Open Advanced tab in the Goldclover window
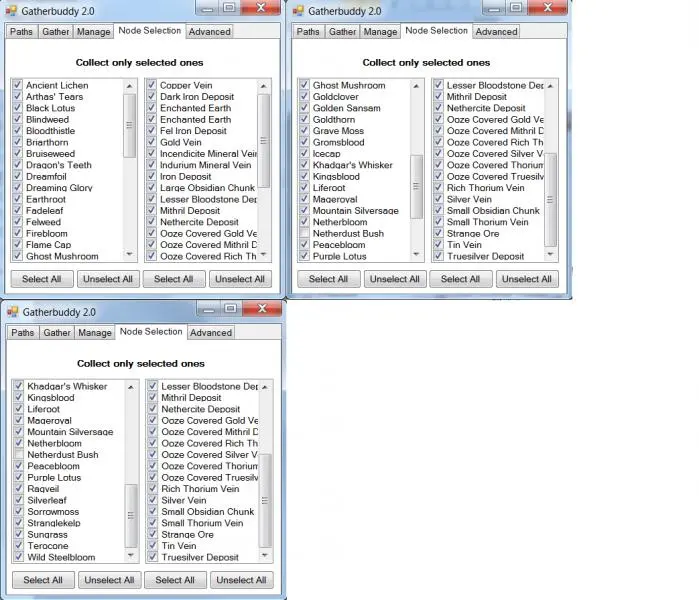Screen dimensions: 699x600 click(x=496, y=32)
